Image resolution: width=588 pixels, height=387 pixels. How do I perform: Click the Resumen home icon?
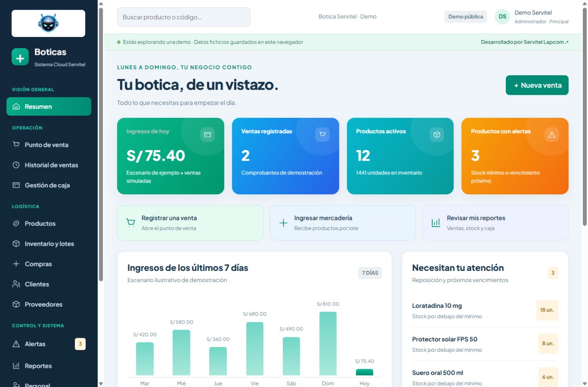(16, 107)
